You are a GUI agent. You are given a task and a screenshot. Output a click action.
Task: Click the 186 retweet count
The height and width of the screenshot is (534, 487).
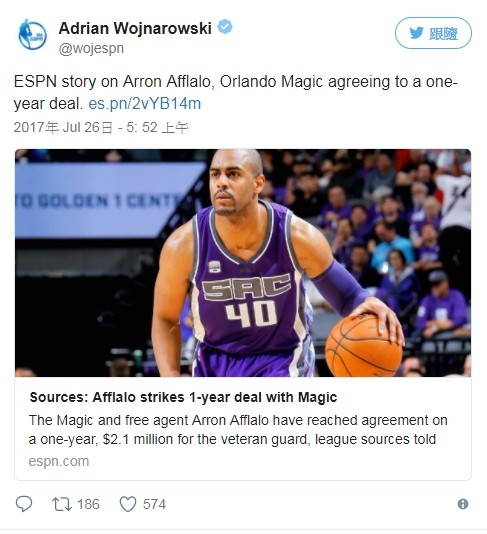click(x=88, y=504)
